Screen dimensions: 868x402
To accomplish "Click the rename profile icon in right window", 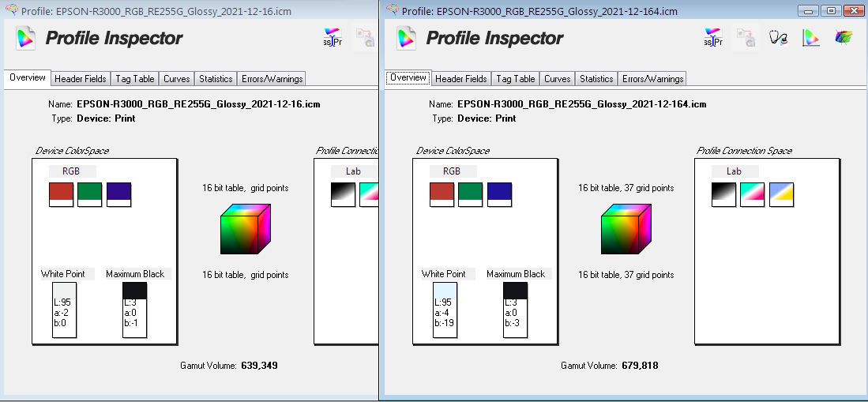I will [713, 38].
